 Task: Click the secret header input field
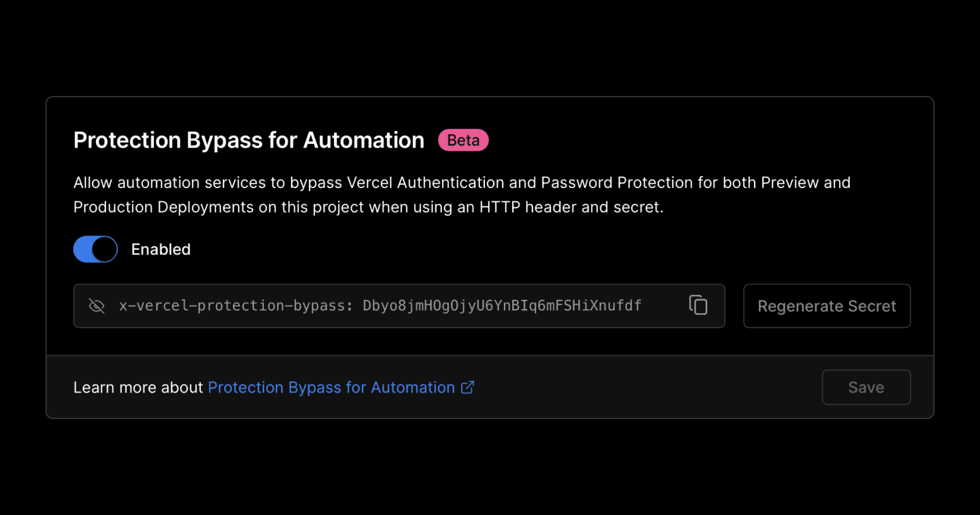pyautogui.click(x=379, y=305)
